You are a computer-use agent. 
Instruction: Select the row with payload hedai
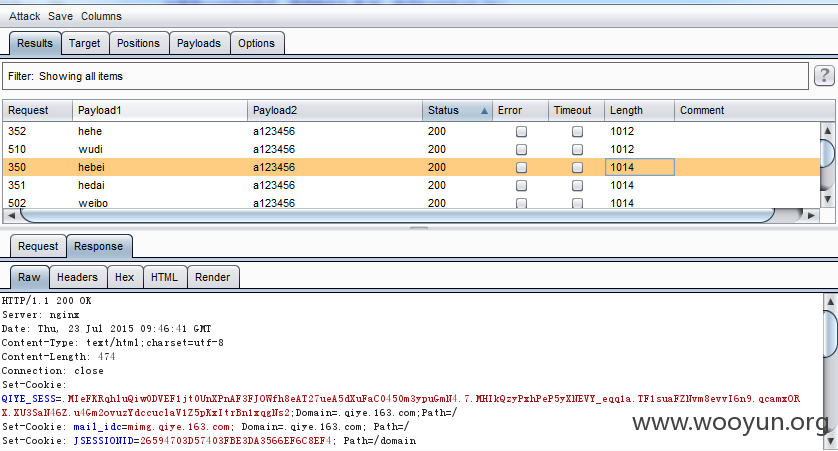coord(411,185)
